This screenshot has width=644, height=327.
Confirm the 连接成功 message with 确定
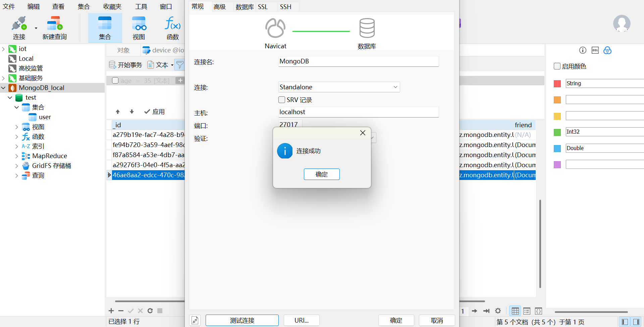[322, 174]
